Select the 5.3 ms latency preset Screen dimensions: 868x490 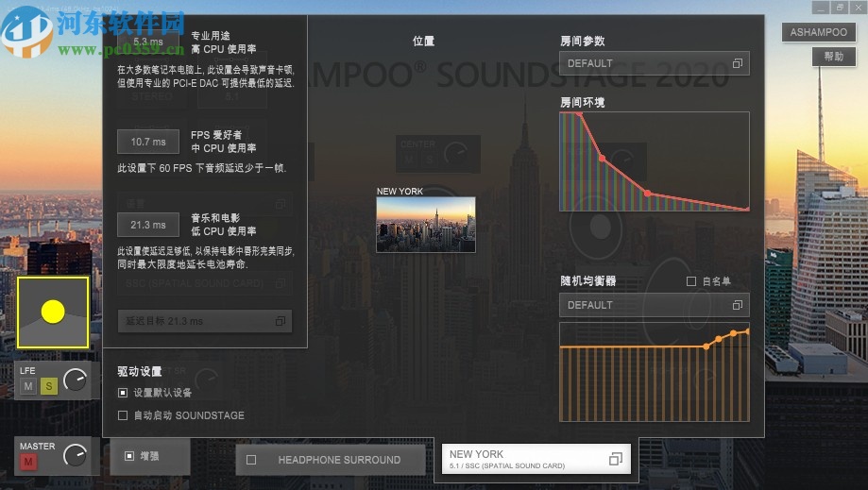pos(147,42)
